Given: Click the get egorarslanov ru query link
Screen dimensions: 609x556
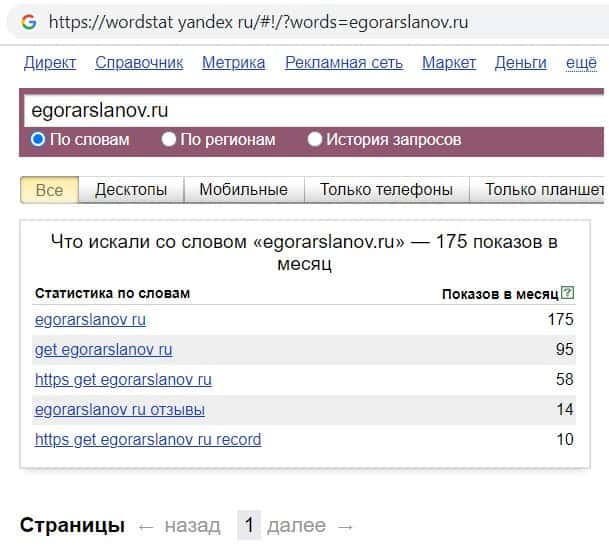Looking at the screenshot, I should point(103,349).
